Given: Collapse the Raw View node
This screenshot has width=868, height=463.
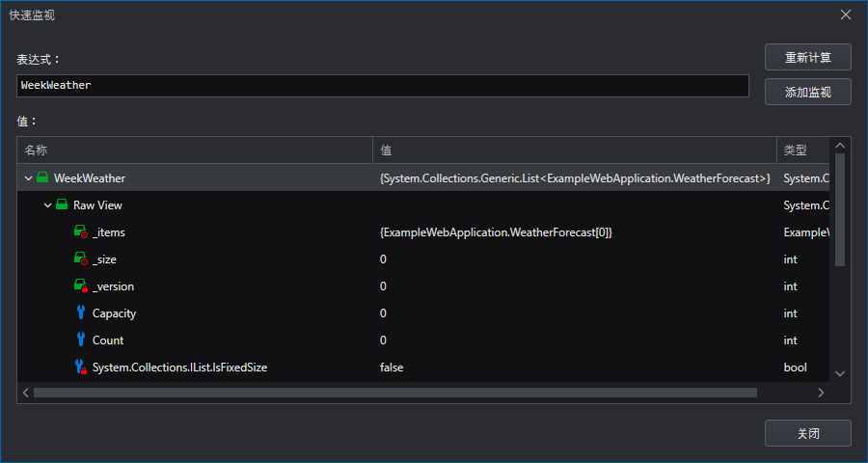Looking at the screenshot, I should [47, 205].
